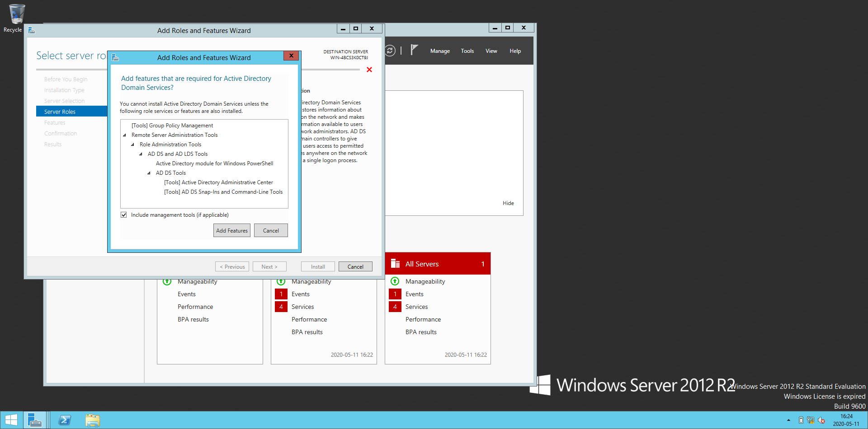Select Features wizard step
This screenshot has width=868, height=429.
tap(55, 122)
